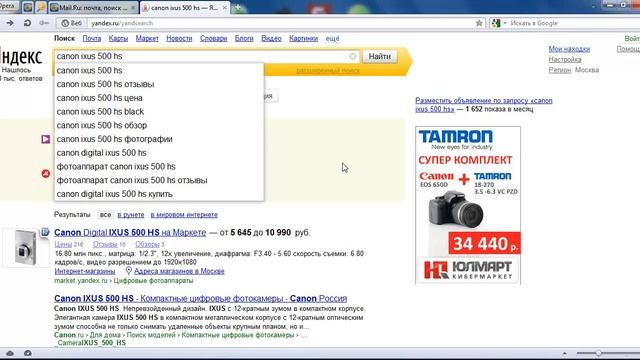Bookmark page with the star icon
The height and width of the screenshot is (360, 640).
pos(479,23)
